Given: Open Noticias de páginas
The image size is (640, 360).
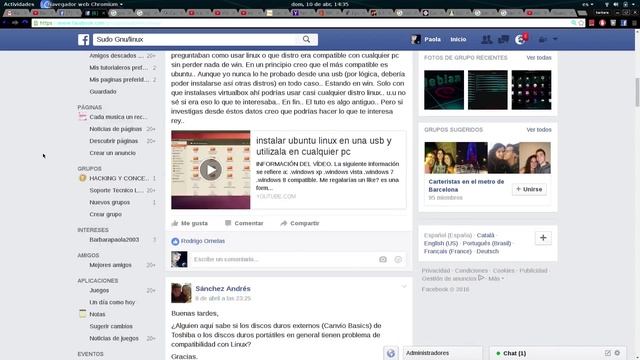Looking at the screenshot, I should tap(116, 129).
